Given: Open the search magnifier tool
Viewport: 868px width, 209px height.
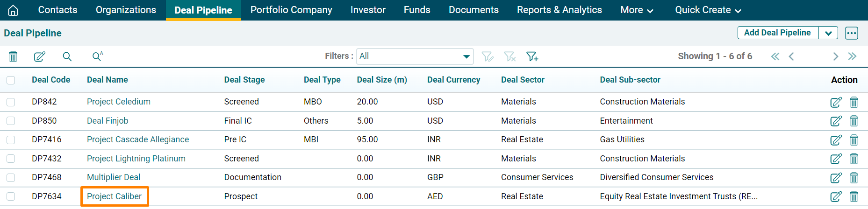Looking at the screenshot, I should coord(67,56).
